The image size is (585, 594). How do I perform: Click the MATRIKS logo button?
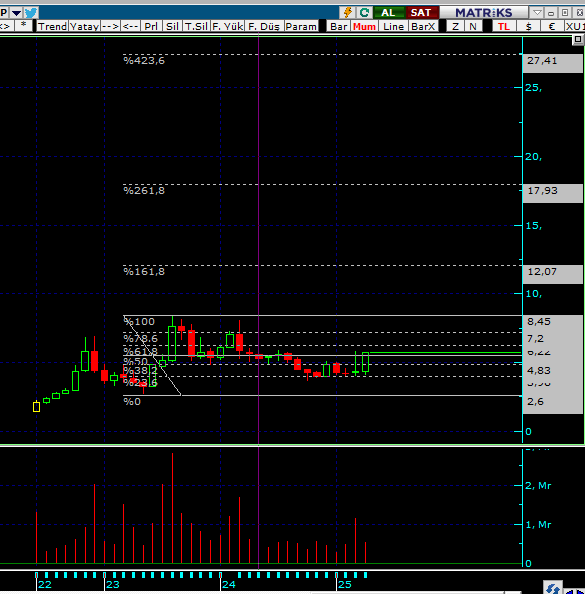click(x=484, y=13)
